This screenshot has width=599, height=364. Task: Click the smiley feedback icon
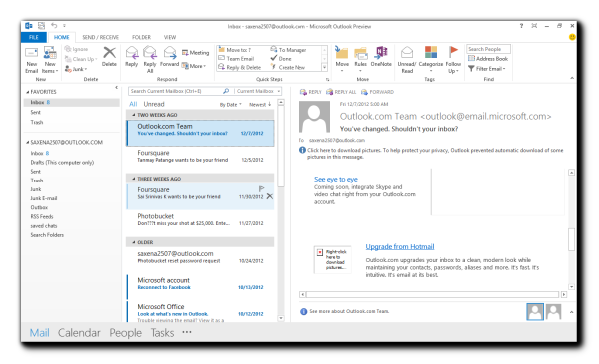(572, 37)
